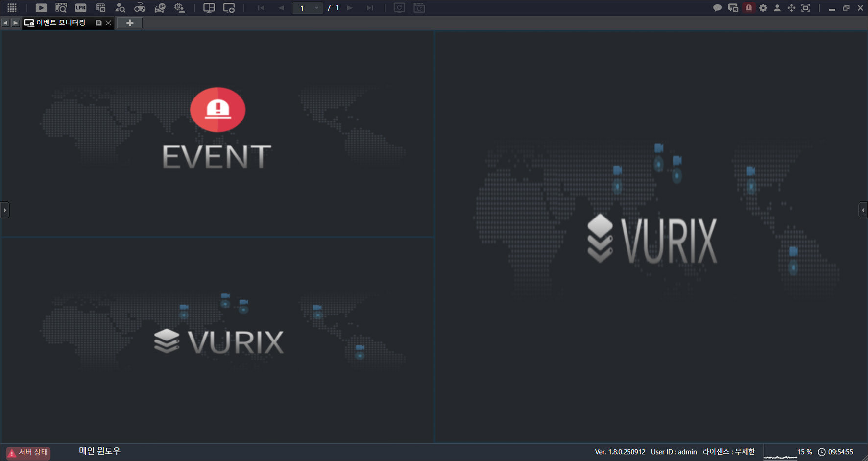This screenshot has width=868, height=461.
Task: Click the 메인 윈도우 status label
Action: [x=99, y=451]
